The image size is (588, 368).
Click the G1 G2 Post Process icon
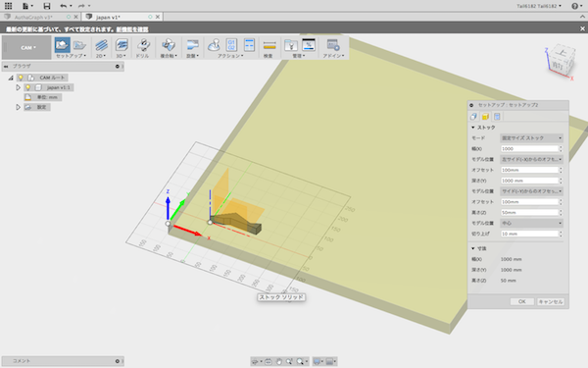(x=231, y=45)
